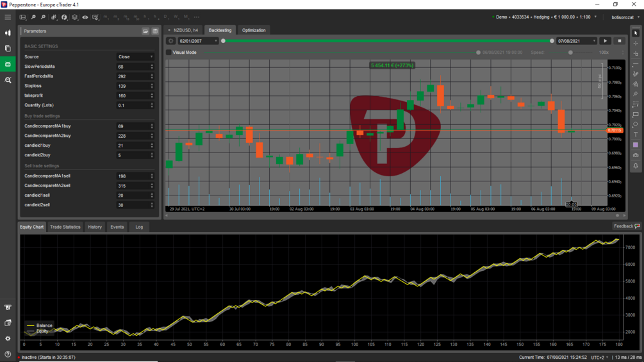Open the purple drawing color swatch
Screen dimensions: 644x362
(x=636, y=145)
